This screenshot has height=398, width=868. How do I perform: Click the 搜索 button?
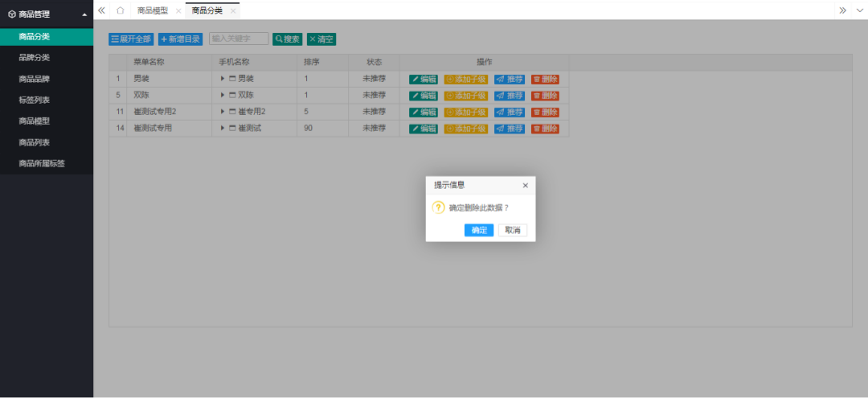click(x=287, y=39)
